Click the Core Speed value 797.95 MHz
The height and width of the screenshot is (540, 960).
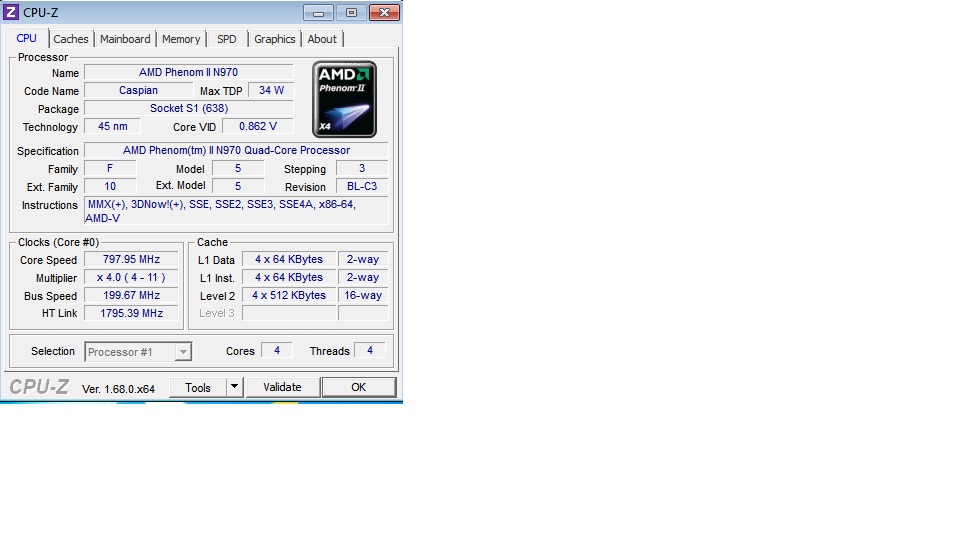132,259
